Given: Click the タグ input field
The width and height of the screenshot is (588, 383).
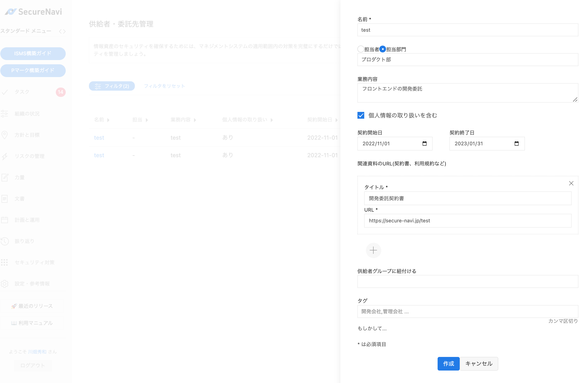Looking at the screenshot, I should point(468,312).
